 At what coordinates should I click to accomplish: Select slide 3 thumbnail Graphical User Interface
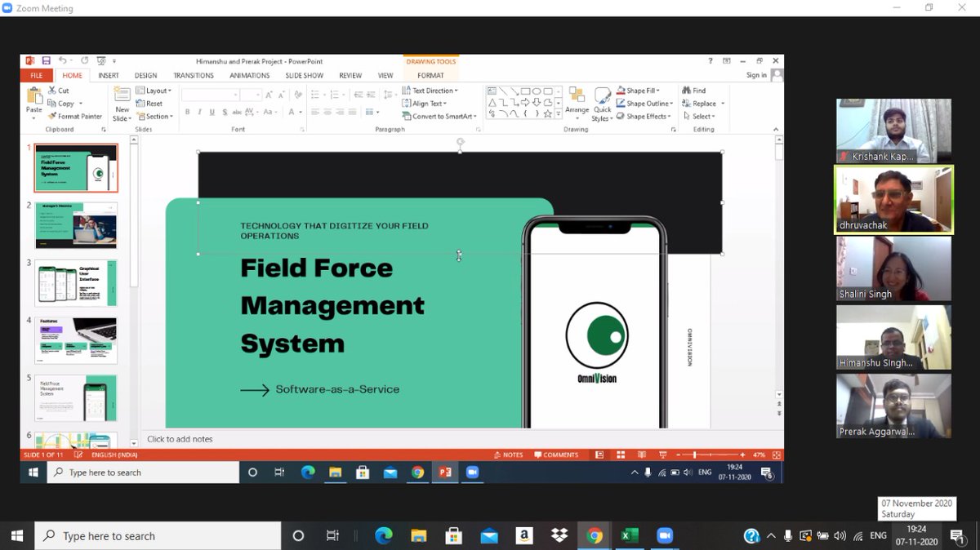76,283
